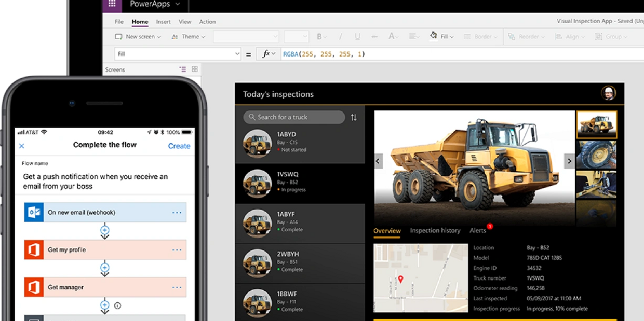Select the Action ribbon tab
644x321 pixels.
click(x=207, y=22)
